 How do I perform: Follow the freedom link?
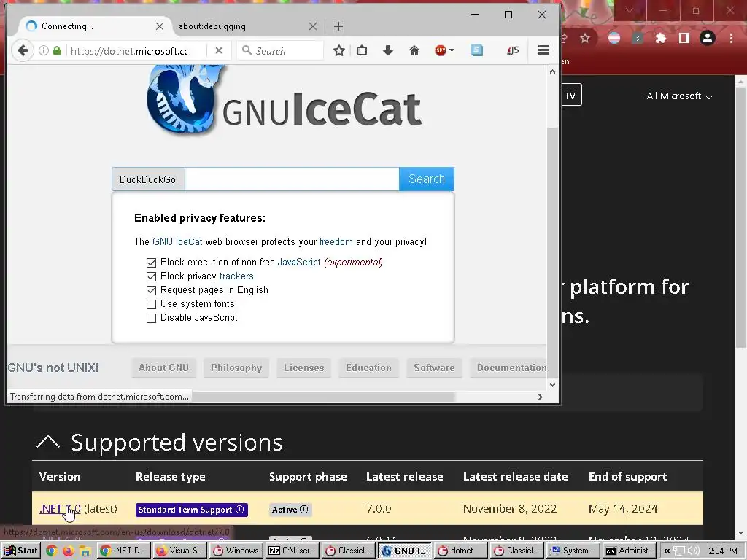click(336, 242)
